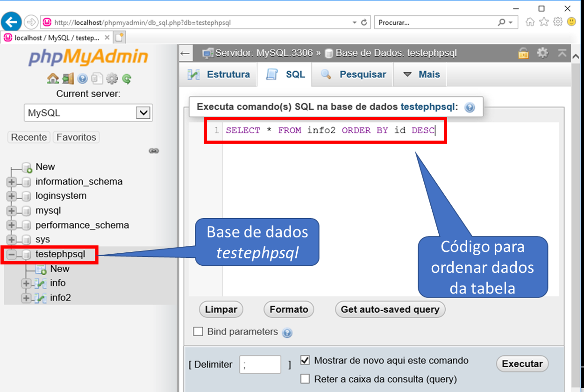Click the Log out door icon under the logo

coord(68,78)
